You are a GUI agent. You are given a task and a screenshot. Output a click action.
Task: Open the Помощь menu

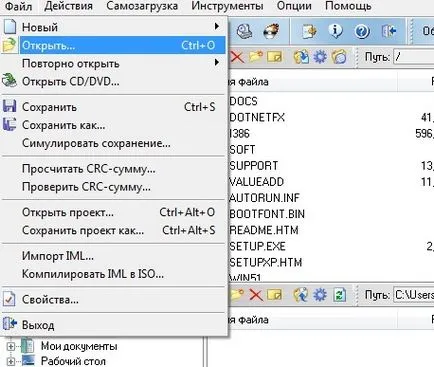point(348,6)
